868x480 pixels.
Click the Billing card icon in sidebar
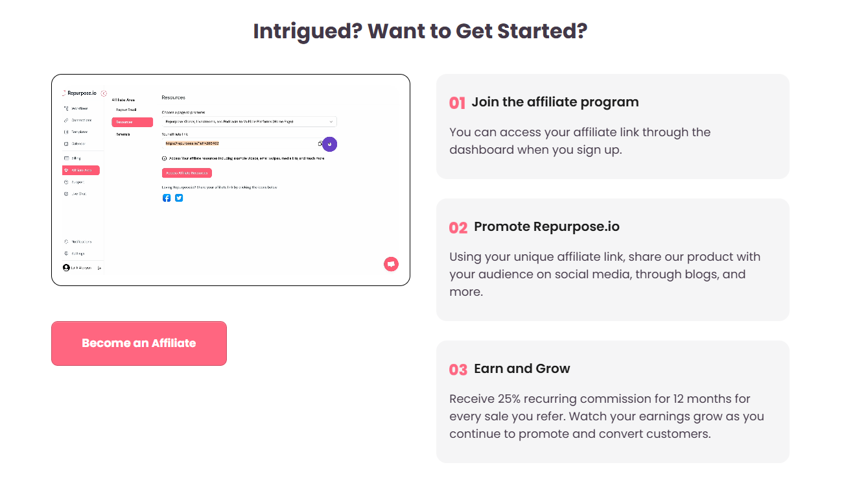click(x=66, y=158)
